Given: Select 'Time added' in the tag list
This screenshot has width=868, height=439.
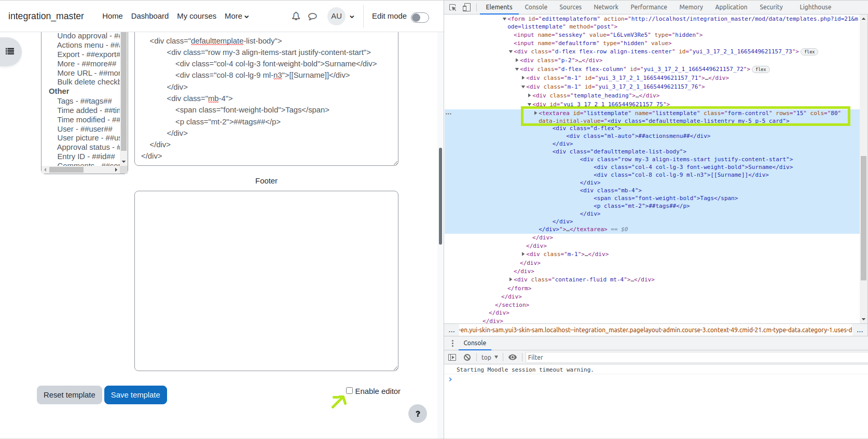Looking at the screenshot, I should [x=89, y=110].
